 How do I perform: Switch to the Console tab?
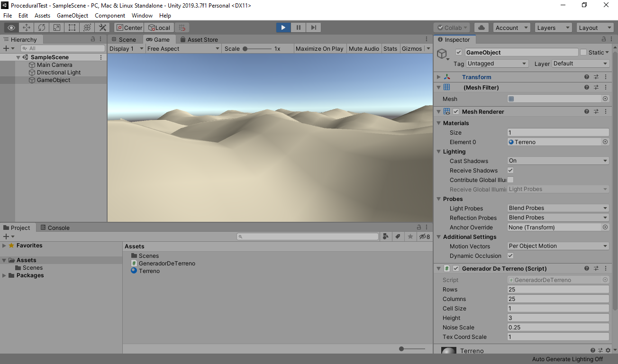55,227
